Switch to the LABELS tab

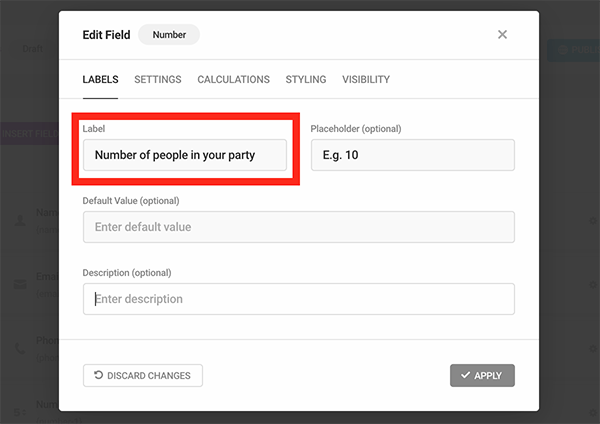[x=100, y=80]
